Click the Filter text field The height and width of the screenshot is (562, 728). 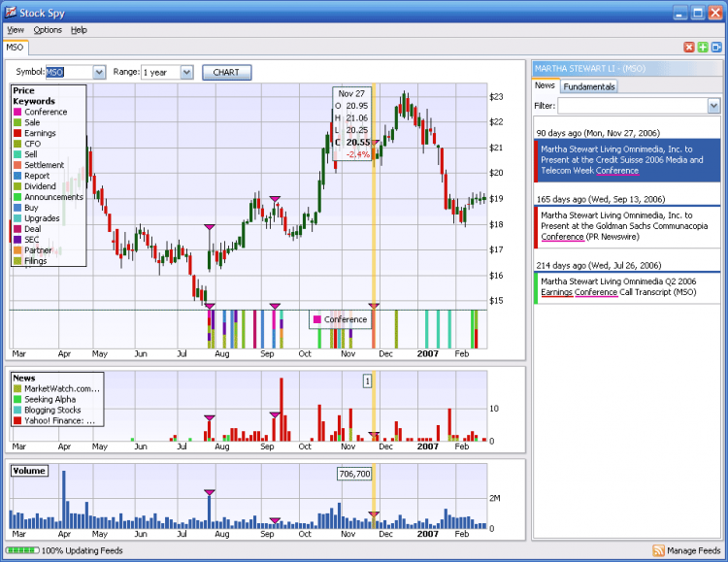point(633,106)
